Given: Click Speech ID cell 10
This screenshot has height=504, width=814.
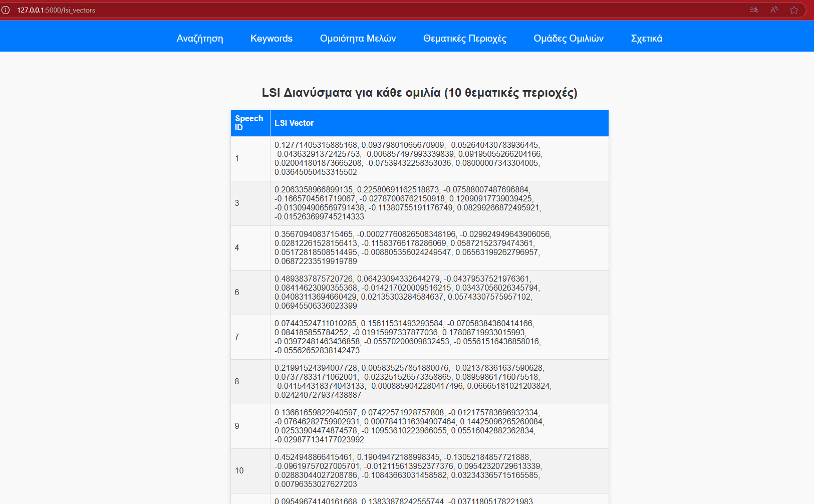Looking at the screenshot, I should pyautogui.click(x=250, y=471).
